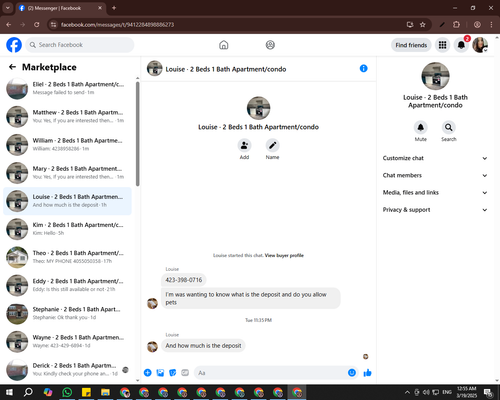Show hidden system tray icons
Screen dimensions: 500x400
(x=407, y=392)
